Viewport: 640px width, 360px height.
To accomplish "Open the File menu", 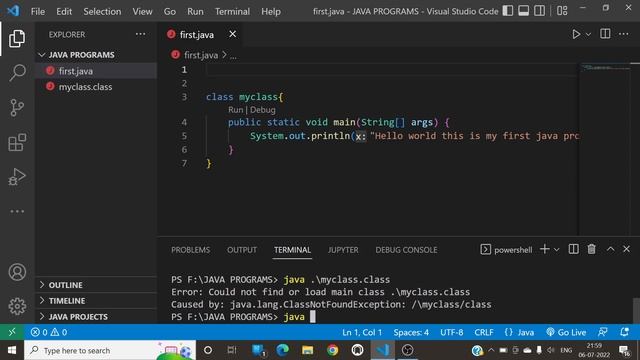I will [x=38, y=11].
